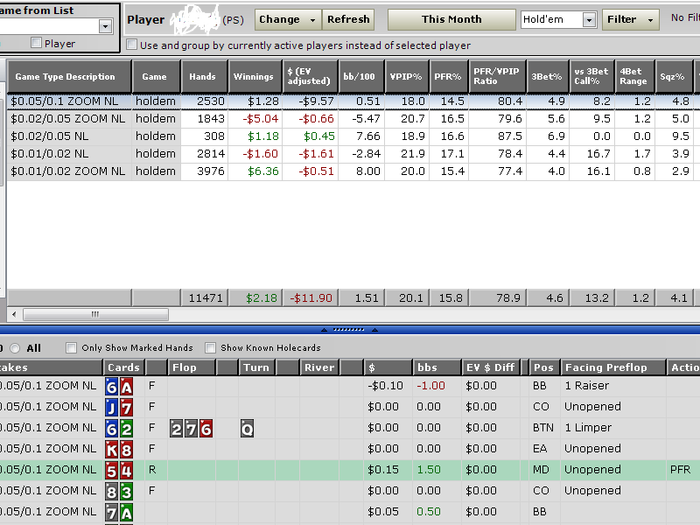This screenshot has height=525, width=700.
Task: Select the $0.02/0.05 NL row
Action: point(353,136)
